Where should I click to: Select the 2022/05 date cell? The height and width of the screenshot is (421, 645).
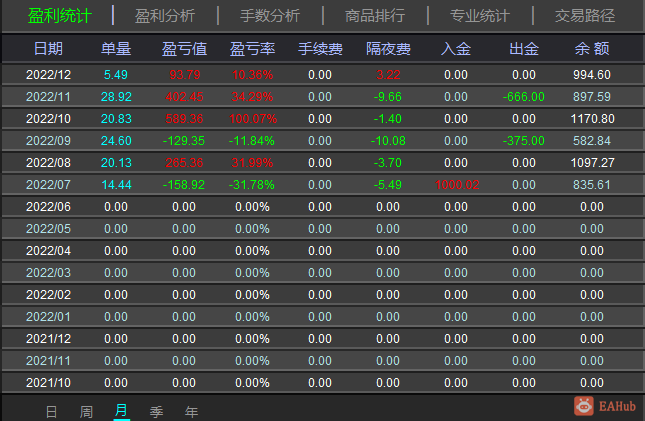coord(48,229)
